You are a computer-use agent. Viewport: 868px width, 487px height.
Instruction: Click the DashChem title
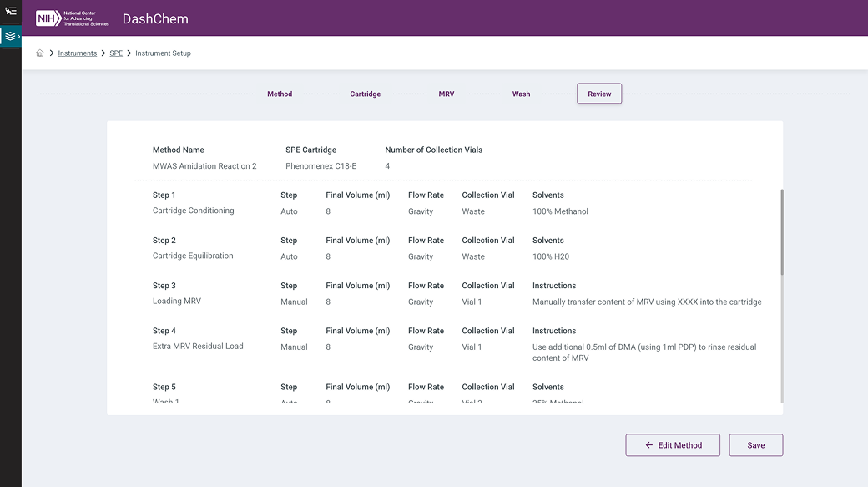[x=155, y=19]
